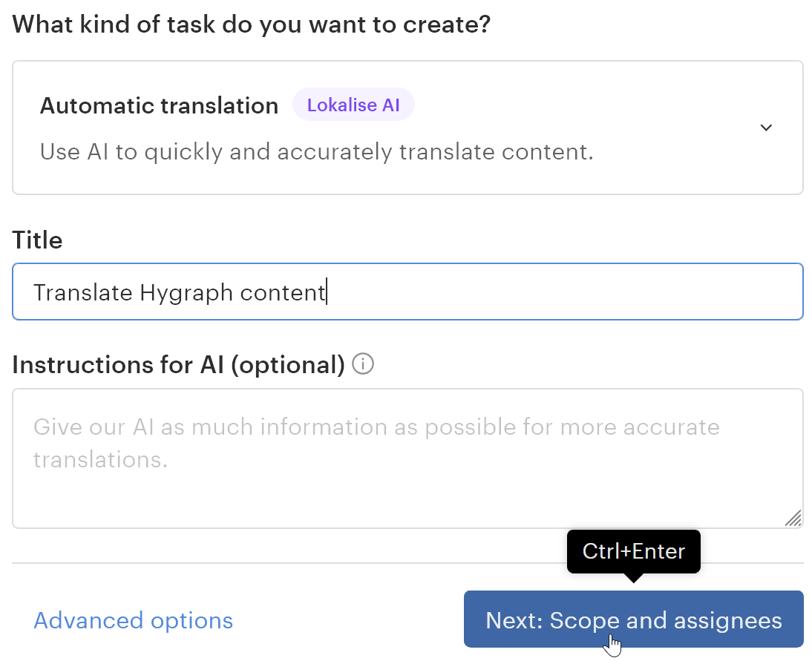Click the 'Give our AI' placeholder text
The image size is (812, 661).
pos(376,428)
